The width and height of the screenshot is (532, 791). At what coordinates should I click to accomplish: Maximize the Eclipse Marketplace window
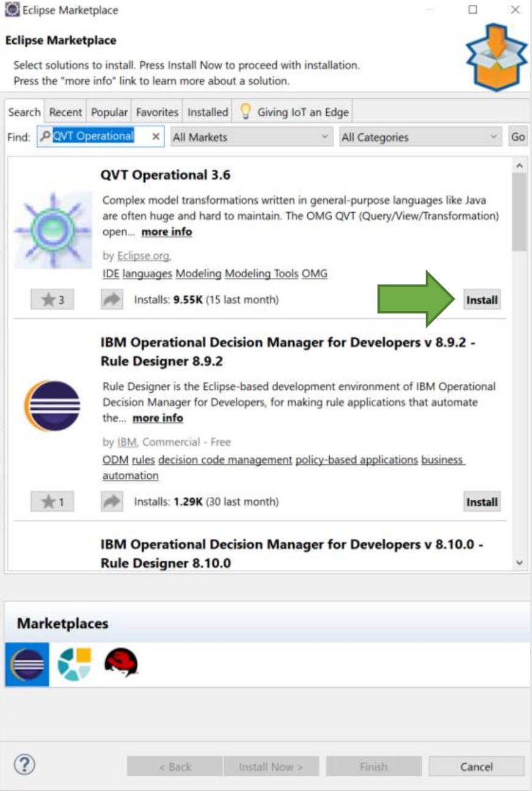point(473,10)
